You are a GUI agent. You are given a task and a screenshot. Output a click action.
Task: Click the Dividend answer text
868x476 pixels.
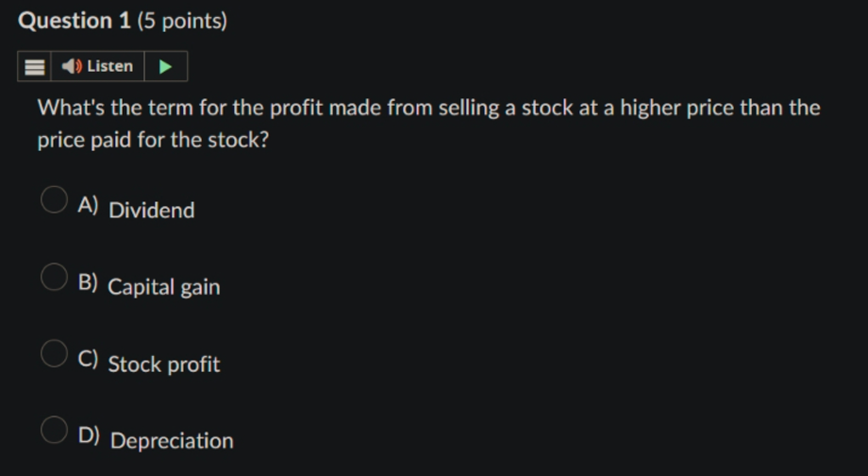tap(152, 211)
